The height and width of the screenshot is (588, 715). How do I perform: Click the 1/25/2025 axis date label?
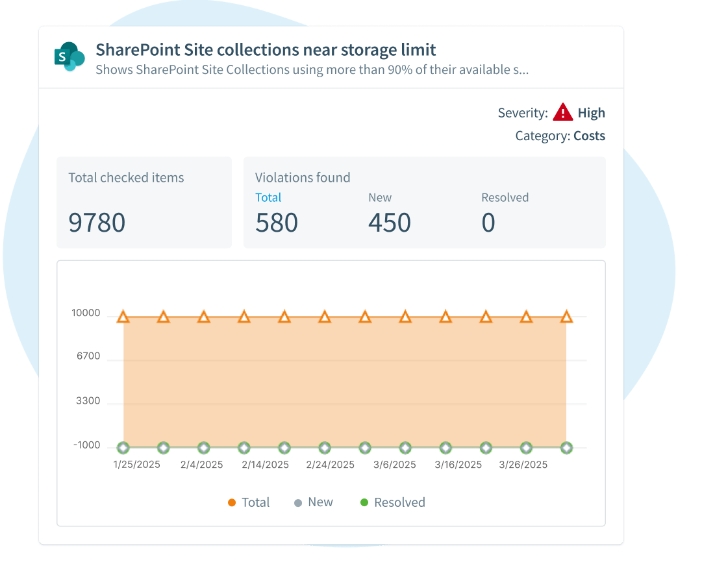pos(137,465)
